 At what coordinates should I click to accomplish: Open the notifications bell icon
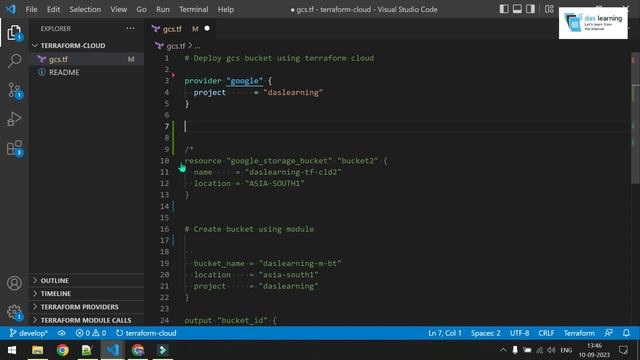tap(626, 333)
